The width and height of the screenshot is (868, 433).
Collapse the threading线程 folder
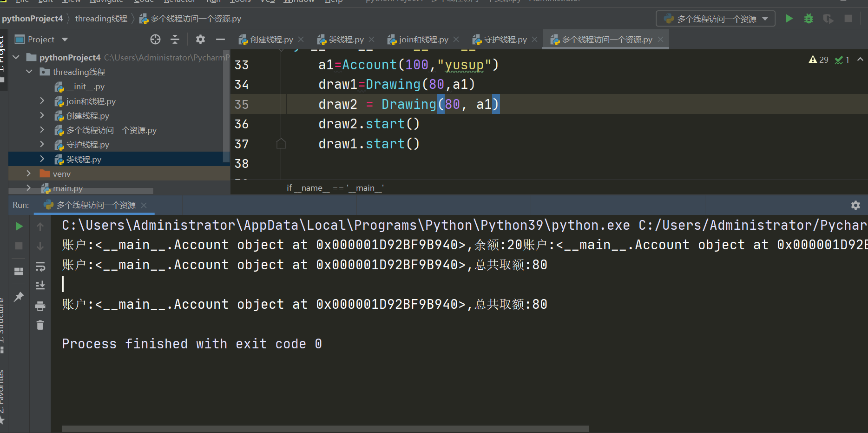pyautogui.click(x=29, y=72)
